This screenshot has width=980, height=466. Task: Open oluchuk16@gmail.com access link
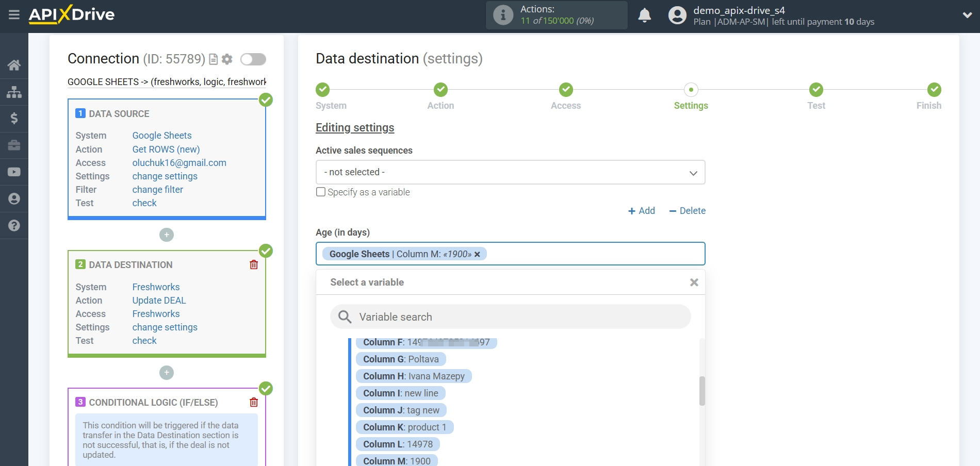pyautogui.click(x=179, y=163)
